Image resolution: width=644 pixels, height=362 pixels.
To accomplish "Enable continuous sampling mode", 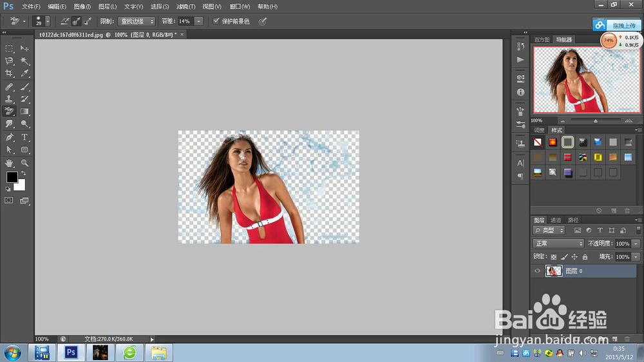I will (65, 21).
